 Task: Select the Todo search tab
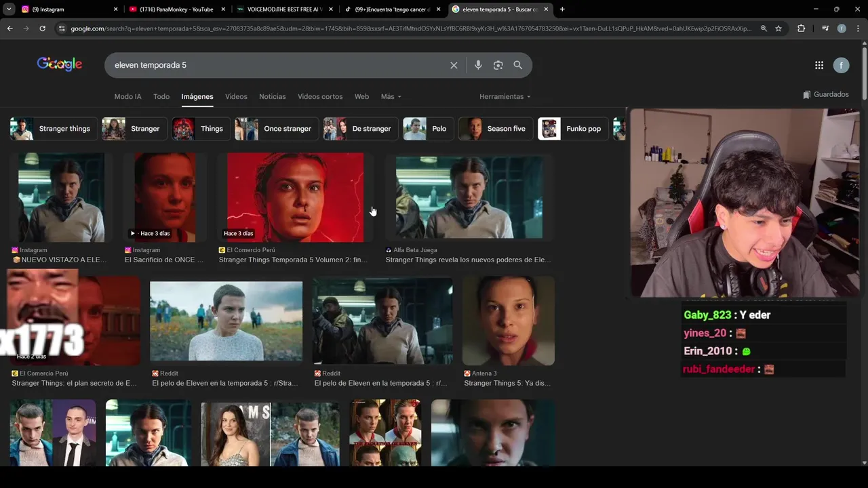pyautogui.click(x=161, y=97)
